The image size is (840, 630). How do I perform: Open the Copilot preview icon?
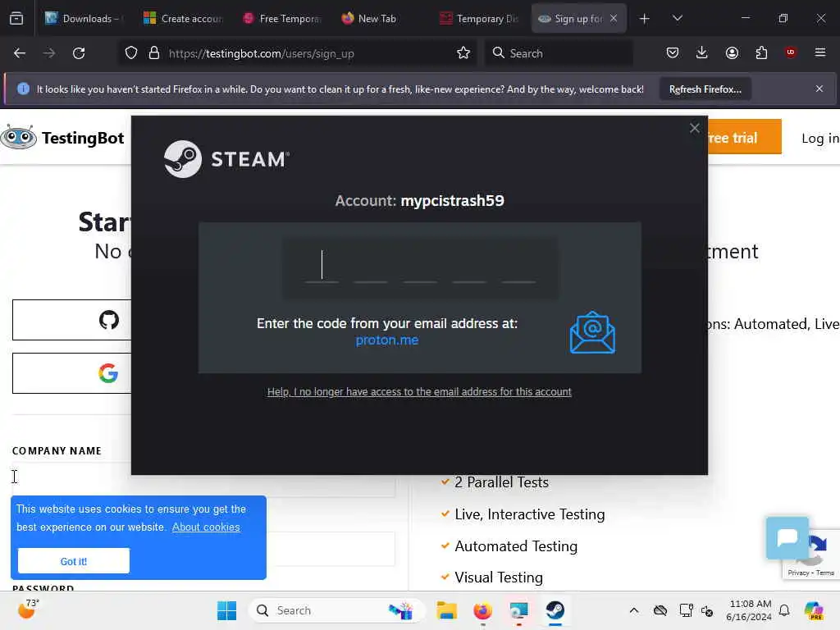(x=814, y=610)
